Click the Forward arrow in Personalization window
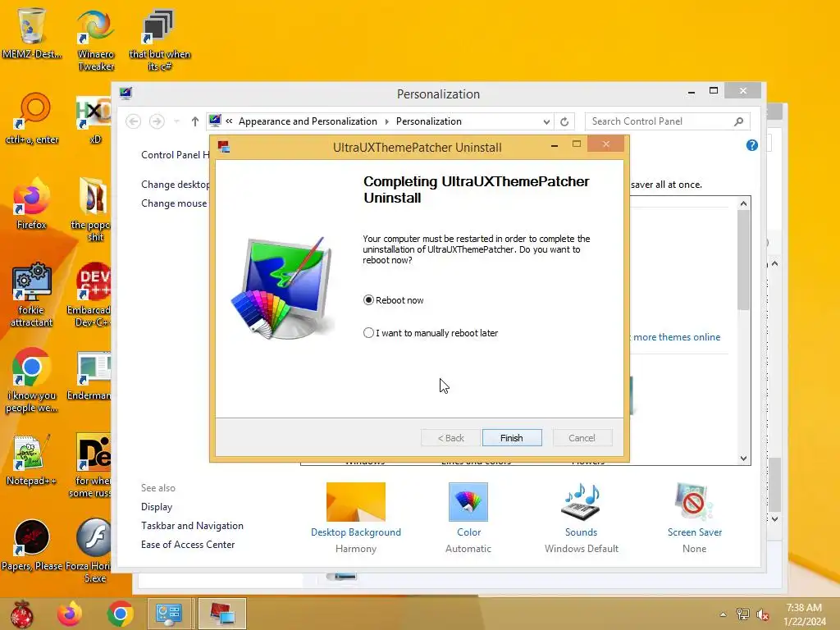Viewport: 840px width, 630px height. click(157, 121)
